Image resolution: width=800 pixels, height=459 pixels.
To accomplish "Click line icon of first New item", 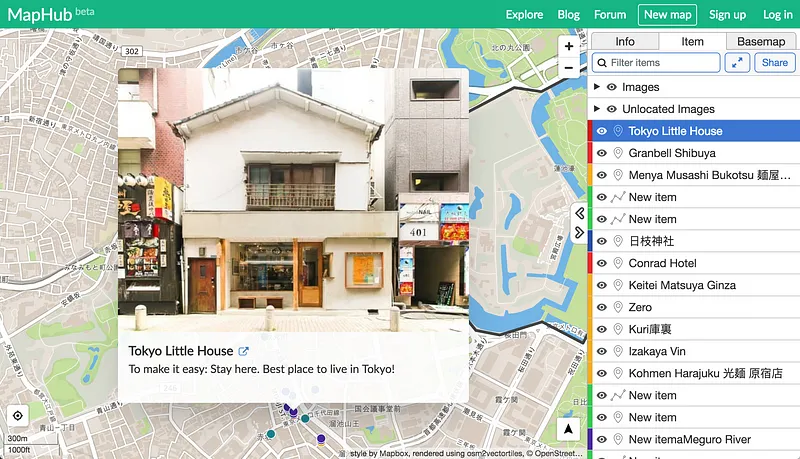I will [618, 197].
